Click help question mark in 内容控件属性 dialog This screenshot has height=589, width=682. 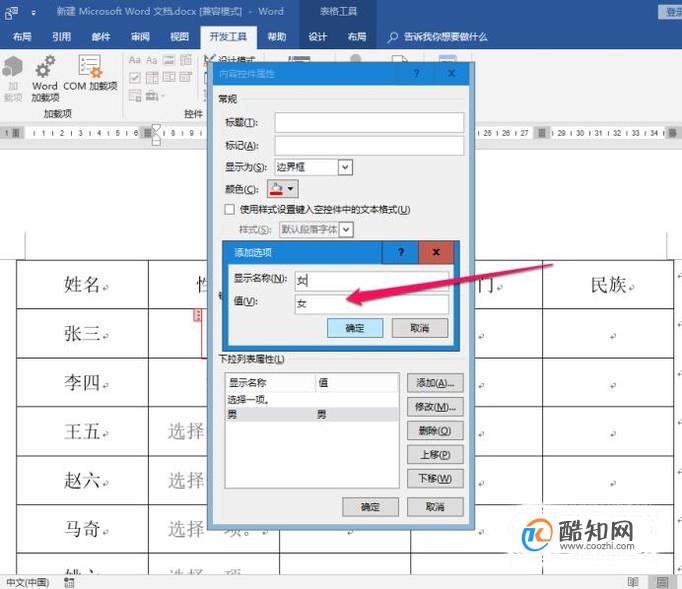coord(417,73)
